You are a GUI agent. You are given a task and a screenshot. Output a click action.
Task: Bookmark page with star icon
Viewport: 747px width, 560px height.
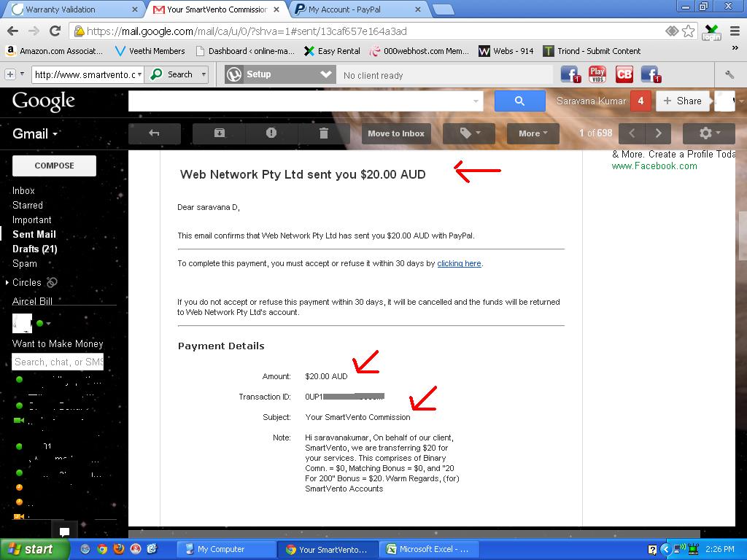point(688,31)
